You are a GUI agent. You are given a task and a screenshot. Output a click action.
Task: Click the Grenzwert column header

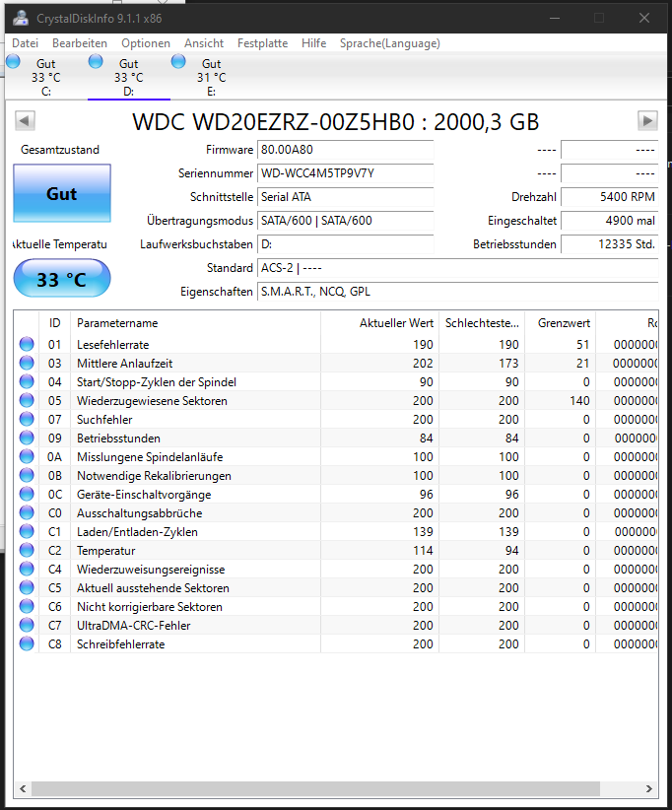coord(561,323)
